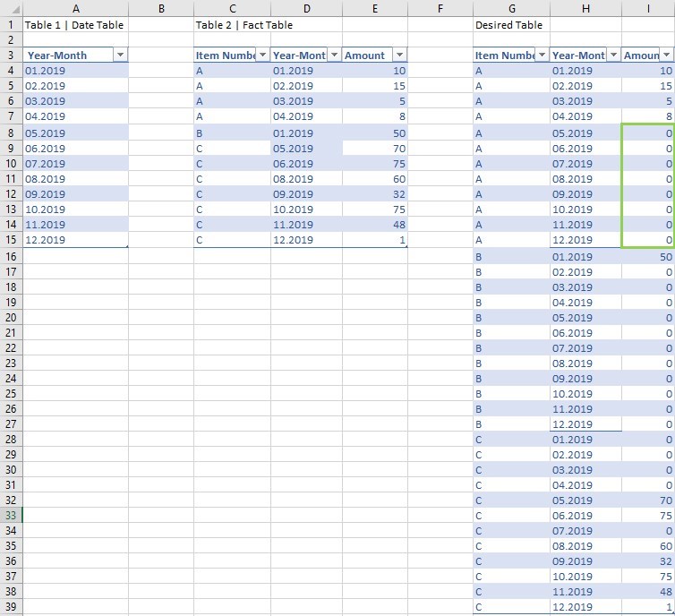
Task: Select Desired Table B 12.2019 date cell
Action: 585,424
